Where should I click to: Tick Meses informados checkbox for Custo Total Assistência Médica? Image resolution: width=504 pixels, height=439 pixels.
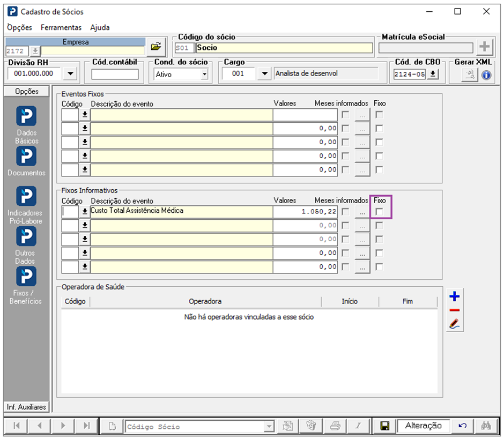345,212
